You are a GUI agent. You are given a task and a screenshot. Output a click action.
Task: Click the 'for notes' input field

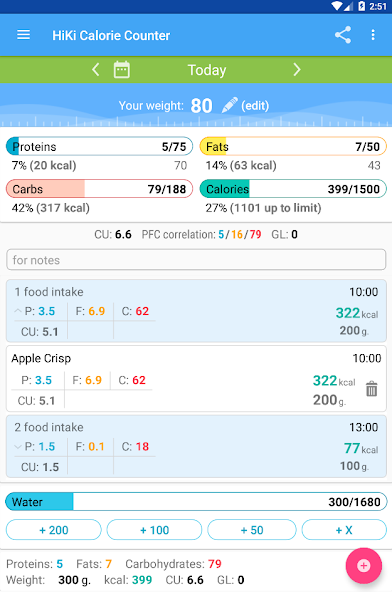[196, 260]
